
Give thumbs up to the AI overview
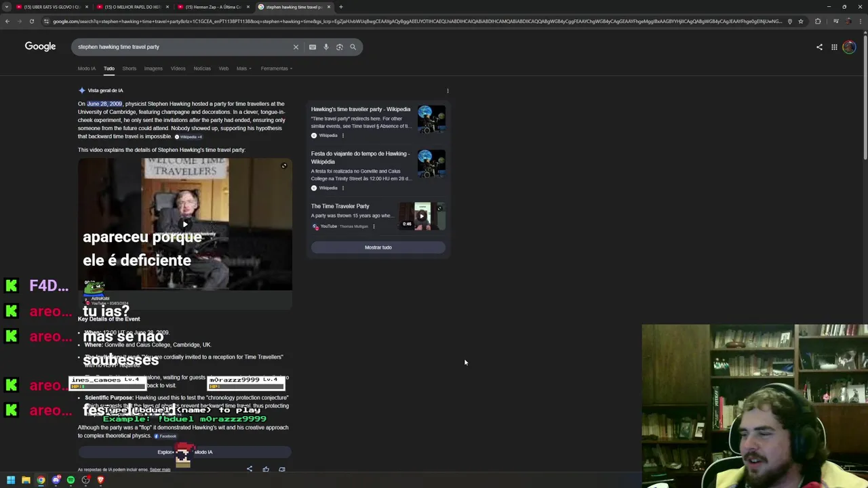point(266,469)
